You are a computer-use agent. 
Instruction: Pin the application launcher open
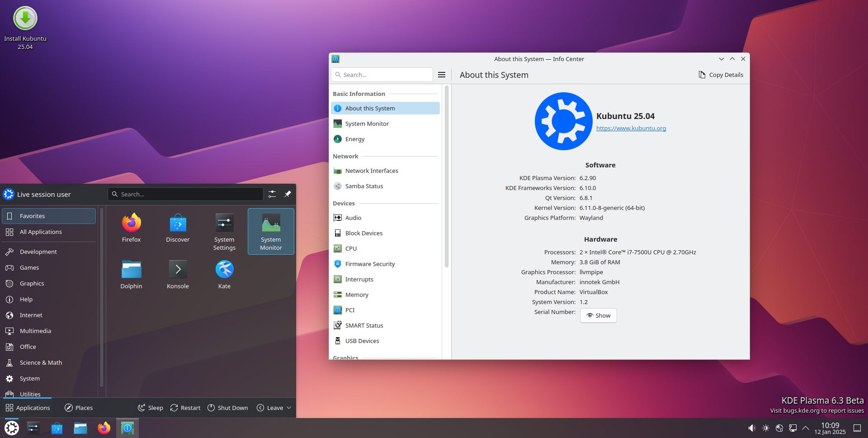pyautogui.click(x=288, y=194)
